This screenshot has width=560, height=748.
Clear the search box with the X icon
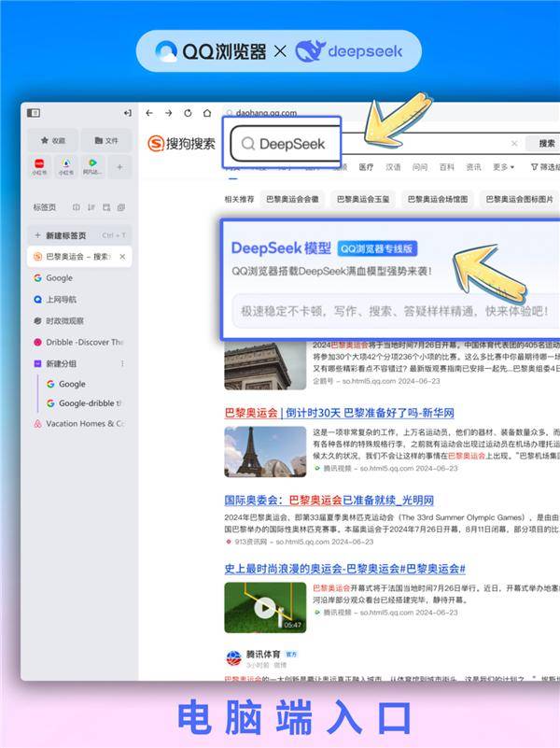[x=514, y=143]
